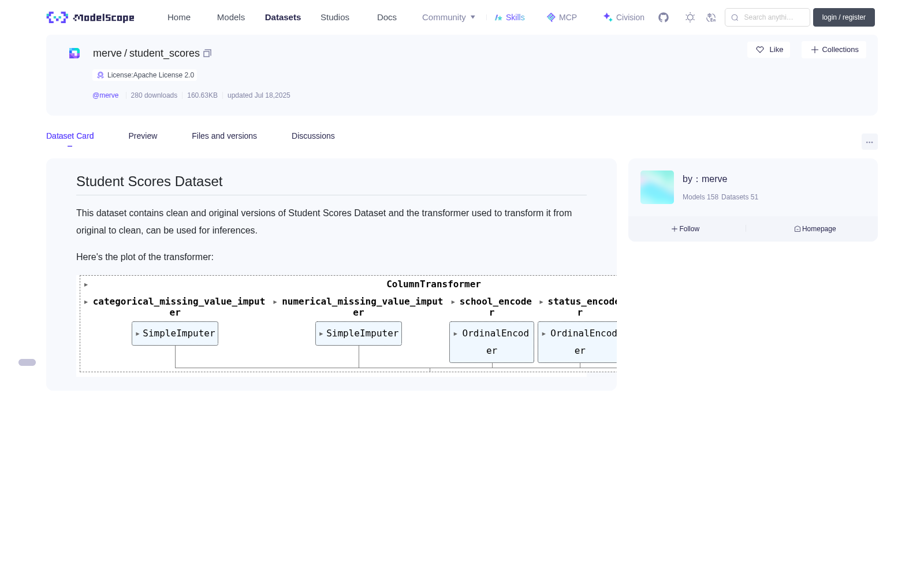This screenshot has height=578, width=924.
Task: Click the dataset avatar icon beside merve
Action: click(74, 53)
